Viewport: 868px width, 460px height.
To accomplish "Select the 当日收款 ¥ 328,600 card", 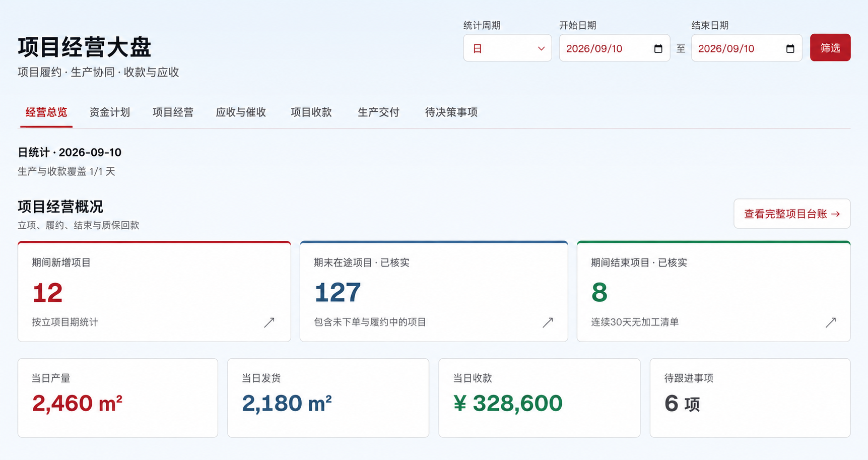I will (540, 398).
